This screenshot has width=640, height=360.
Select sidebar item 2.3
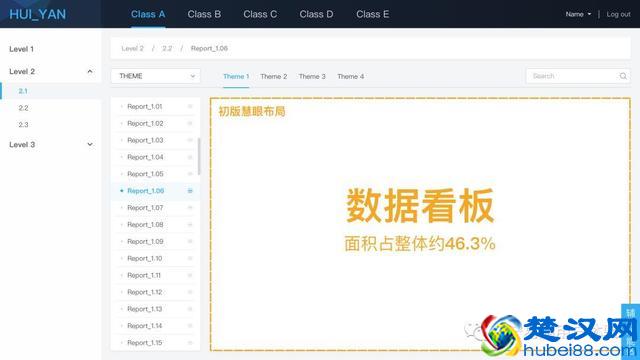(23, 125)
